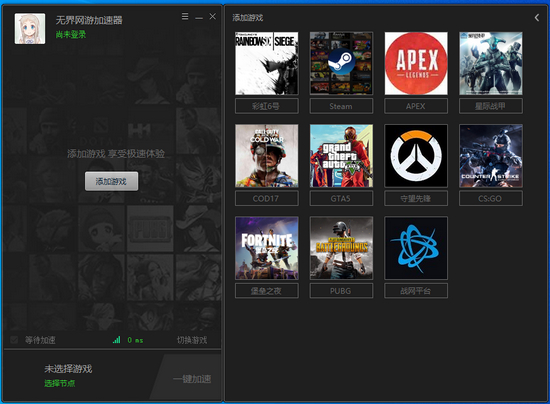Open the hamburger menu icon
Screen dimensions: 550x404
point(185,16)
